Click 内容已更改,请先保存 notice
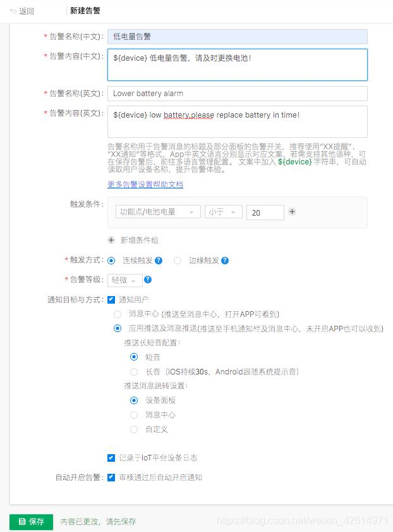Screen dimensions: 393x532 99,521
